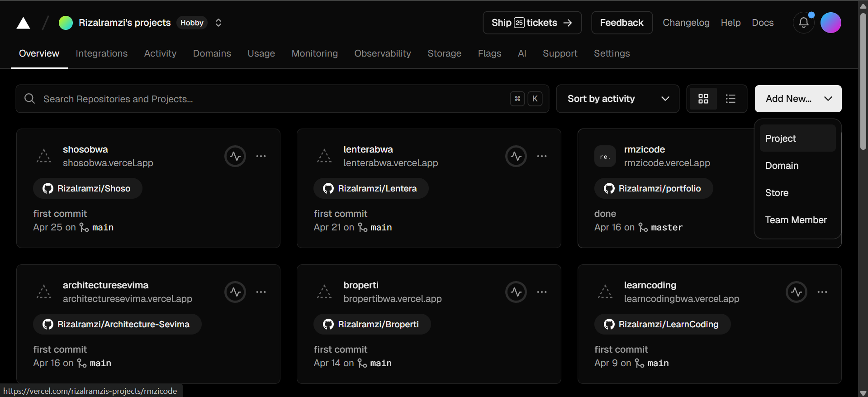Open Rizalramzi/LearnCoding GitHub repo link
The height and width of the screenshot is (397, 868).
662,324
